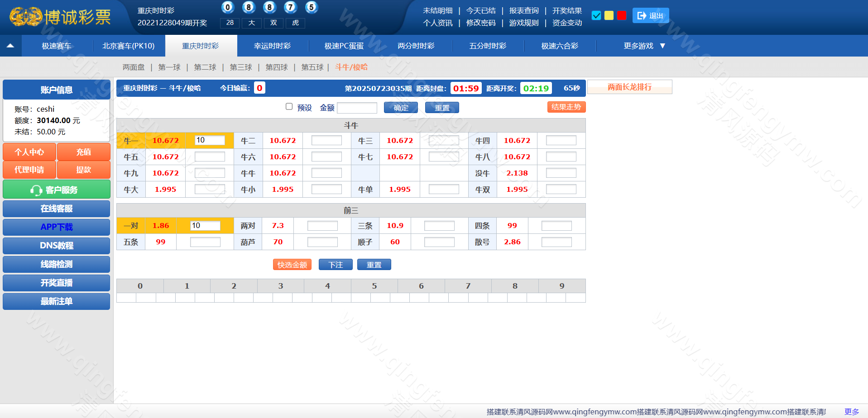868x418 pixels.
Task: Click the orange 结果走势 button
Action: [566, 107]
